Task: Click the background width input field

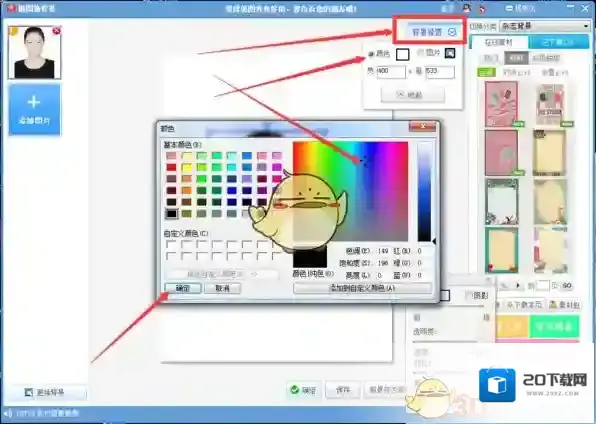Action: click(391, 71)
